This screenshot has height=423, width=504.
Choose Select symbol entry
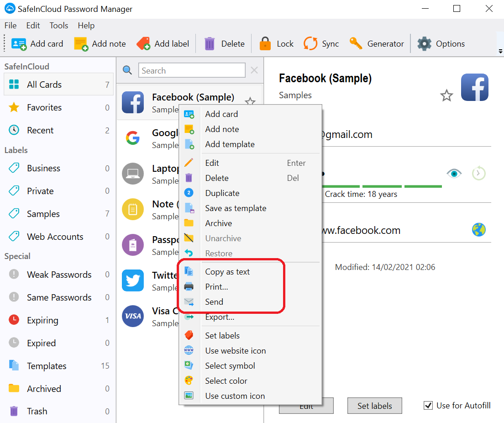point(250,366)
